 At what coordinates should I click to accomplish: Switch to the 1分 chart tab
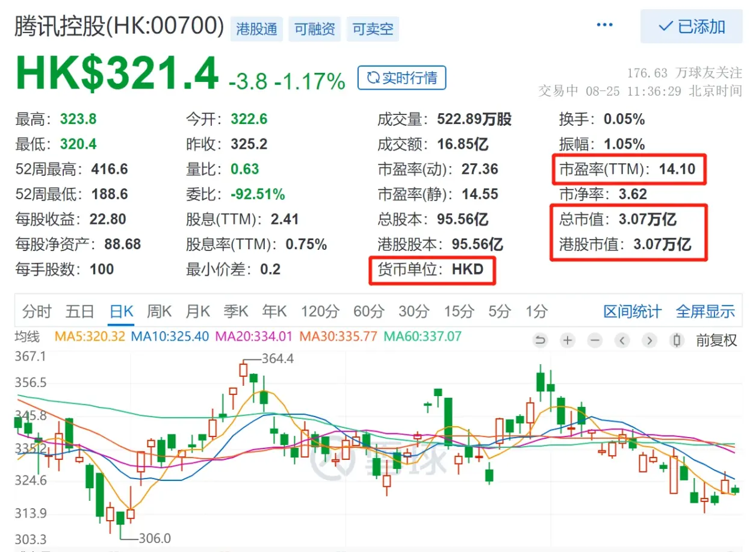click(536, 311)
